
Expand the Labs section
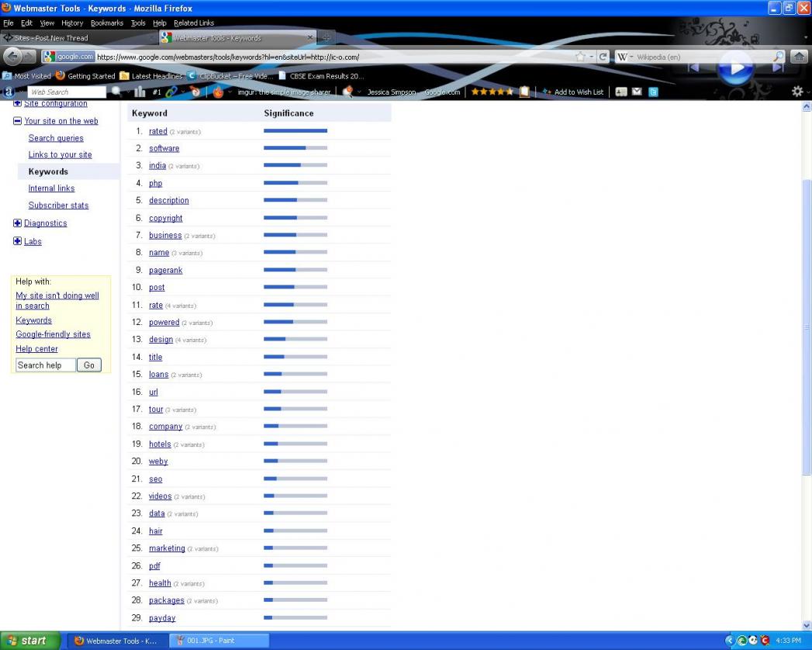pyautogui.click(x=17, y=240)
